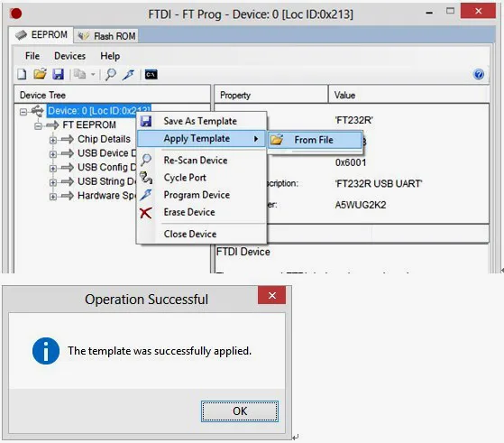Expand the USB Config Descriptor node
The image size is (504, 443).
tap(53, 168)
